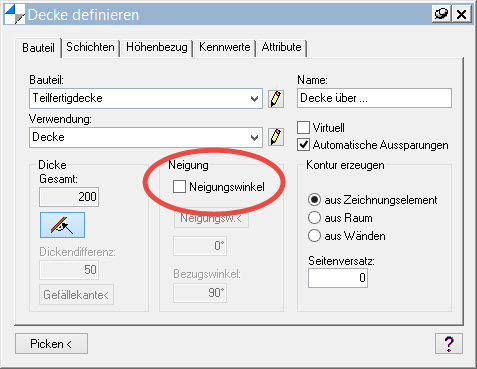Click the application icon in title bar

point(15,14)
